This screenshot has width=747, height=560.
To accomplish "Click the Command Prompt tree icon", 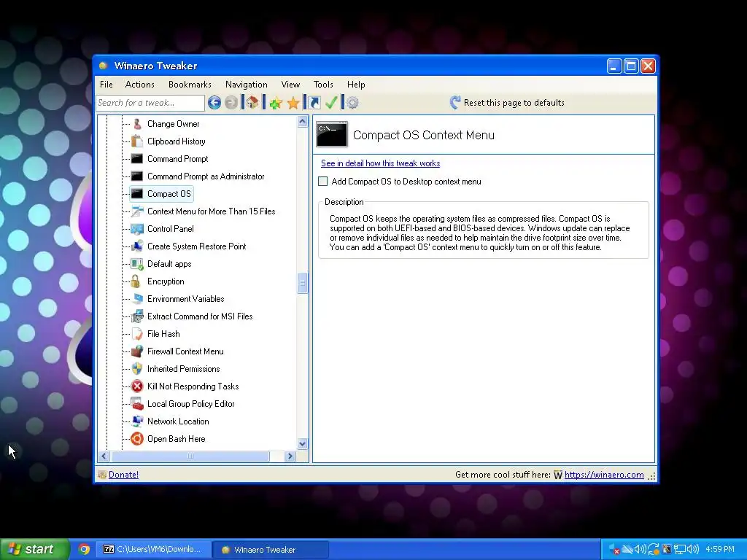I will point(137,158).
